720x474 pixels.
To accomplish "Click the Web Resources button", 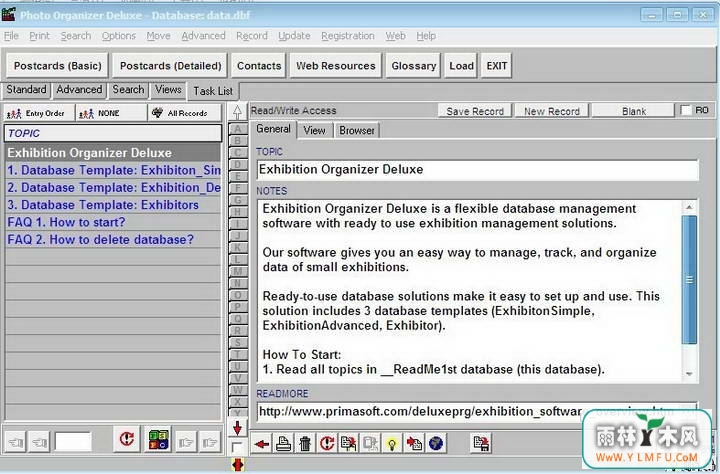I will click(x=336, y=66).
